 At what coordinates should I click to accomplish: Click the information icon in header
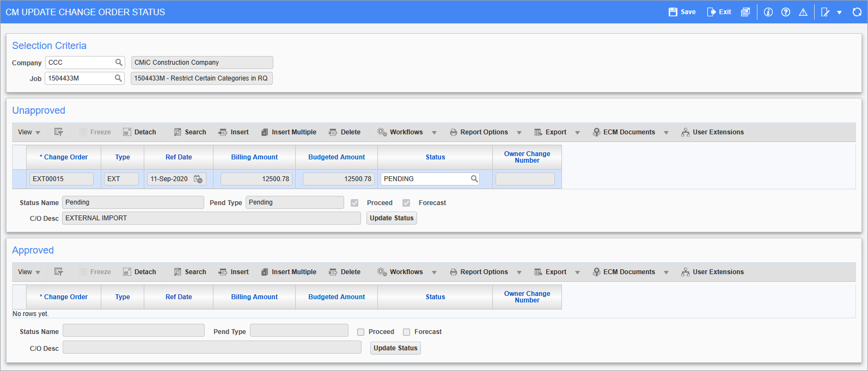[x=768, y=12]
